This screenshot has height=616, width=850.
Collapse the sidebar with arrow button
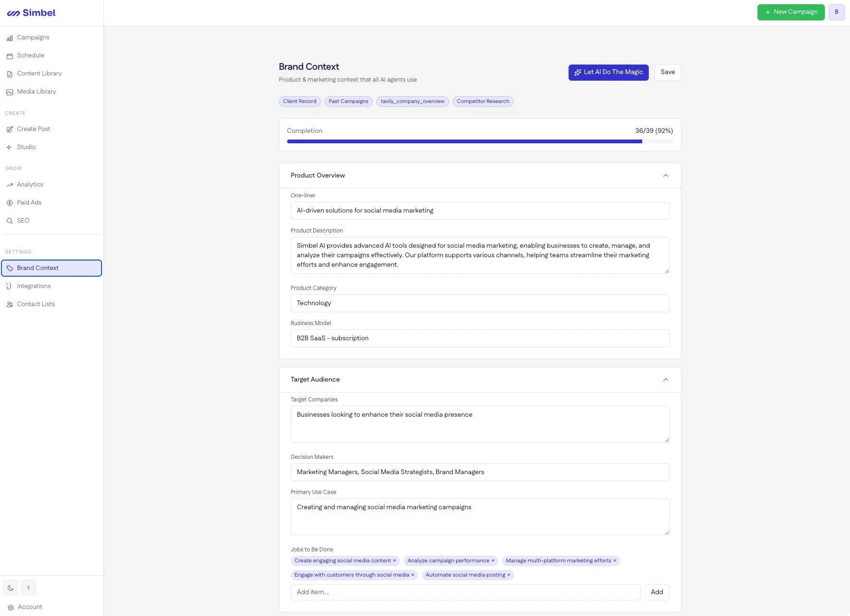28,588
